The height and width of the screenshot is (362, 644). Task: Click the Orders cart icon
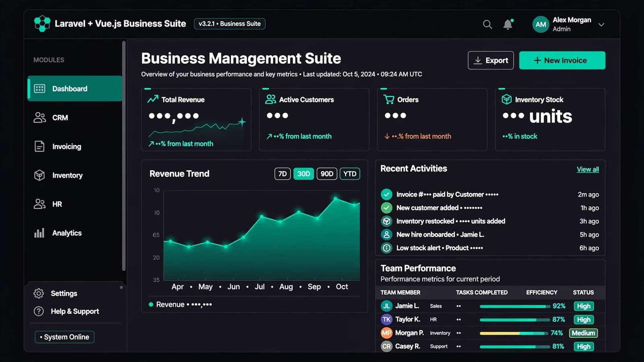(389, 99)
